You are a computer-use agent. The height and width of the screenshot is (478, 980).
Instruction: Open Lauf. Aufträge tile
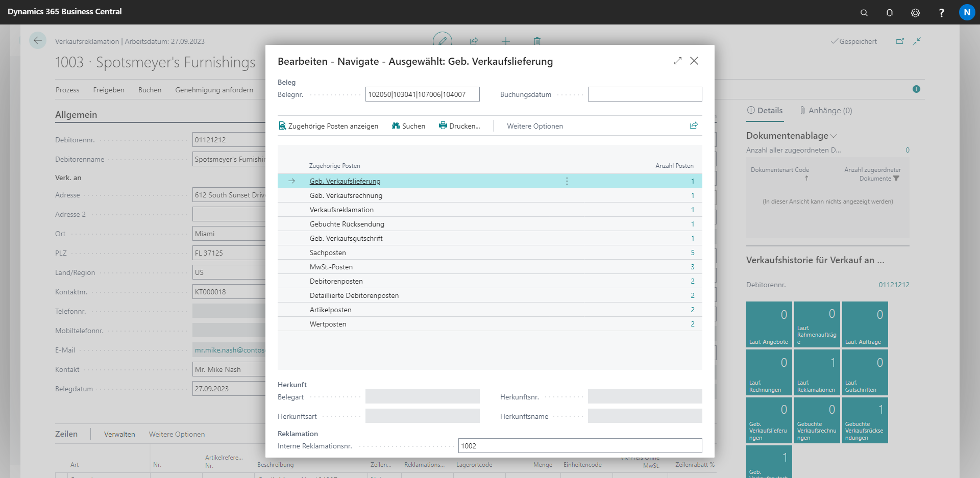[x=865, y=324]
